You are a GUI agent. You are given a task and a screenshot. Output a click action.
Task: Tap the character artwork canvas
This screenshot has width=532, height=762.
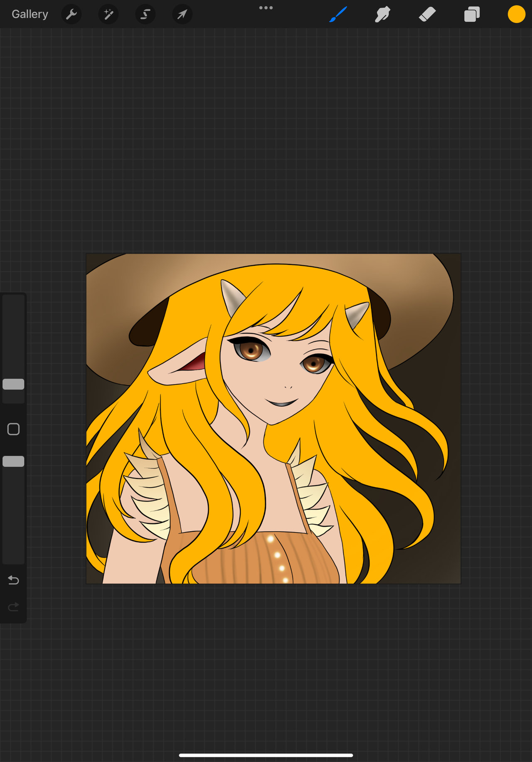[273, 419]
